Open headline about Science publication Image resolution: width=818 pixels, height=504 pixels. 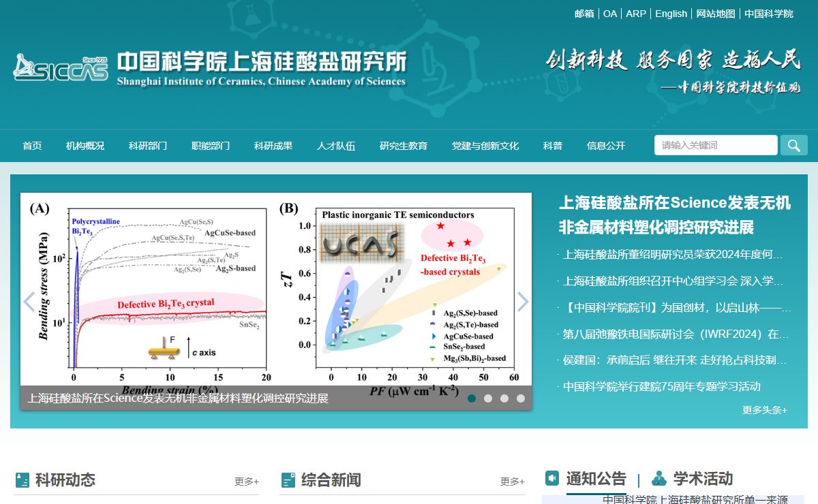675,215
